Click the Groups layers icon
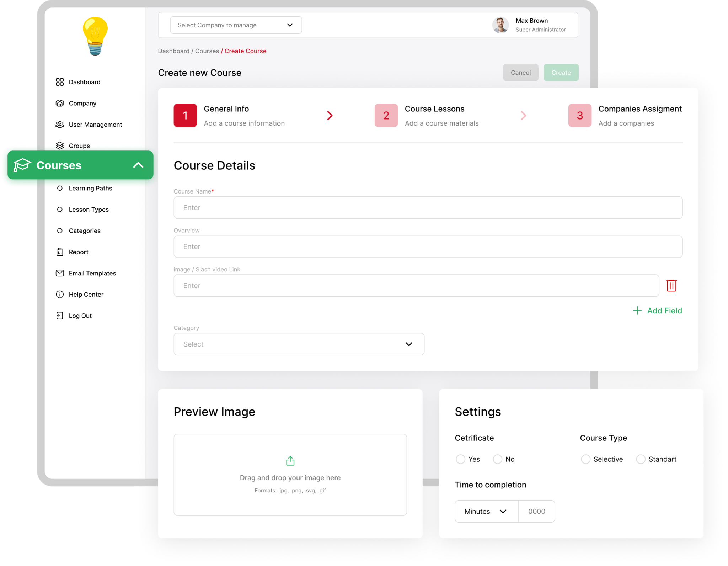The width and height of the screenshot is (728, 566). click(x=60, y=146)
